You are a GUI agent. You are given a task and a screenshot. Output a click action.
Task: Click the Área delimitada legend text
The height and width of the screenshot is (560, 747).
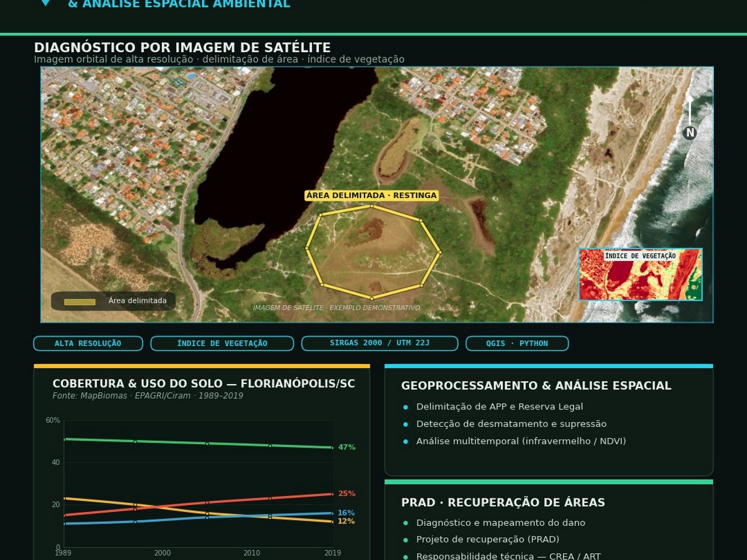(x=138, y=301)
